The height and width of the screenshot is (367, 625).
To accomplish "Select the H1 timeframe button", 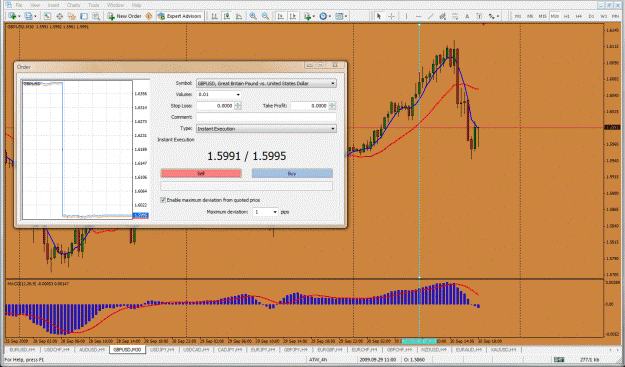I will tap(566, 16).
